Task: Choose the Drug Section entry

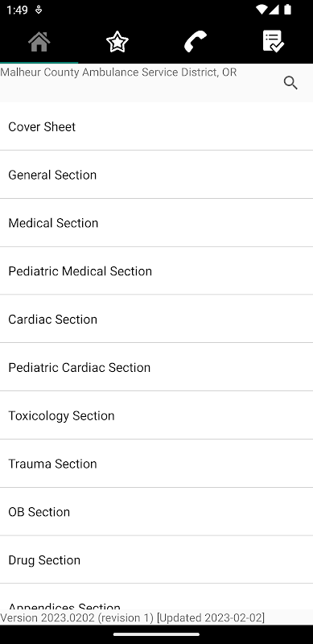Action: click(156, 559)
